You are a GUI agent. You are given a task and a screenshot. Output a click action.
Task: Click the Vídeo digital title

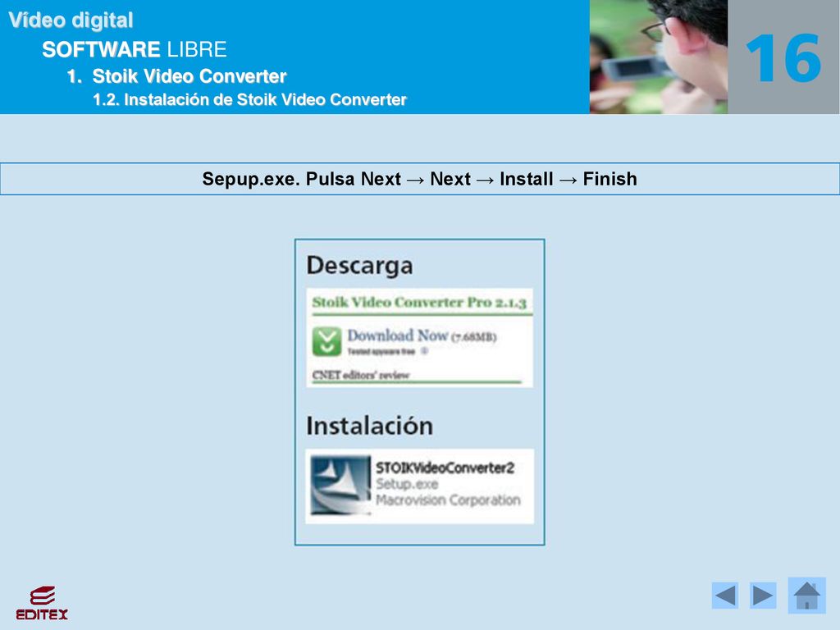[71, 21]
